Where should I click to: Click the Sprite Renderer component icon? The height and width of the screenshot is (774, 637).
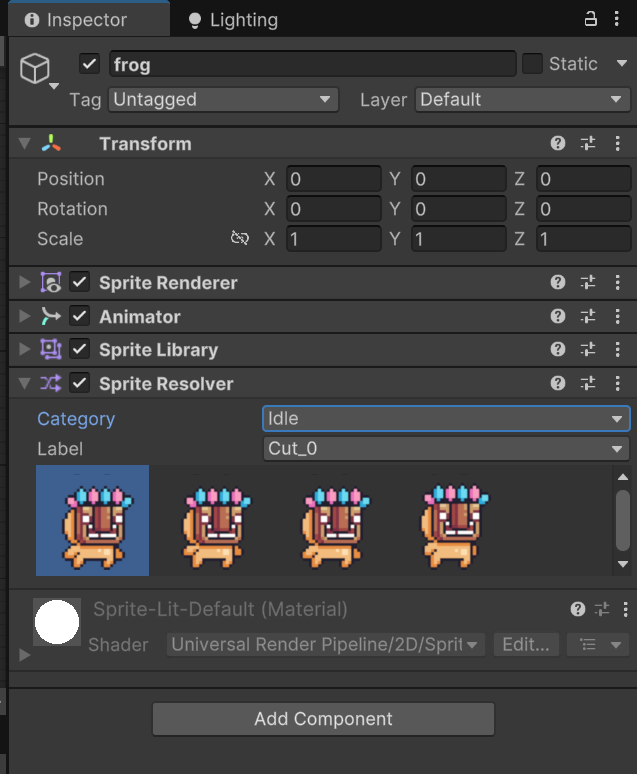coord(51,282)
